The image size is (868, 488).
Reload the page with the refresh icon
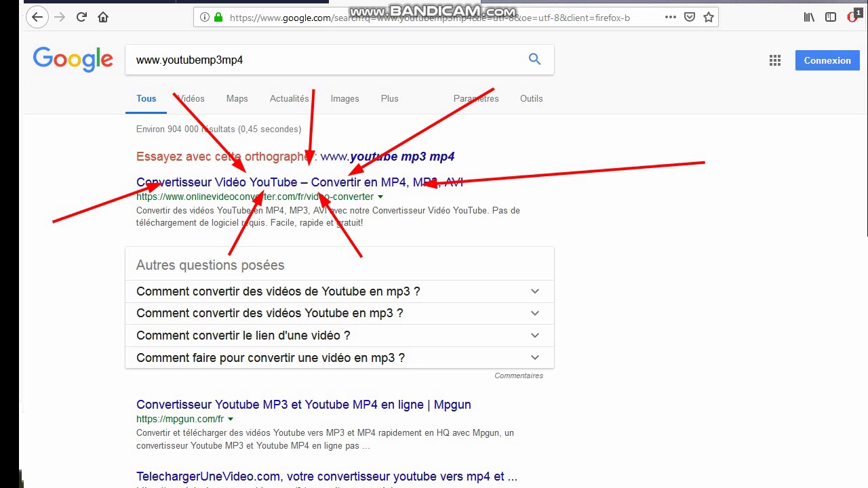click(81, 17)
